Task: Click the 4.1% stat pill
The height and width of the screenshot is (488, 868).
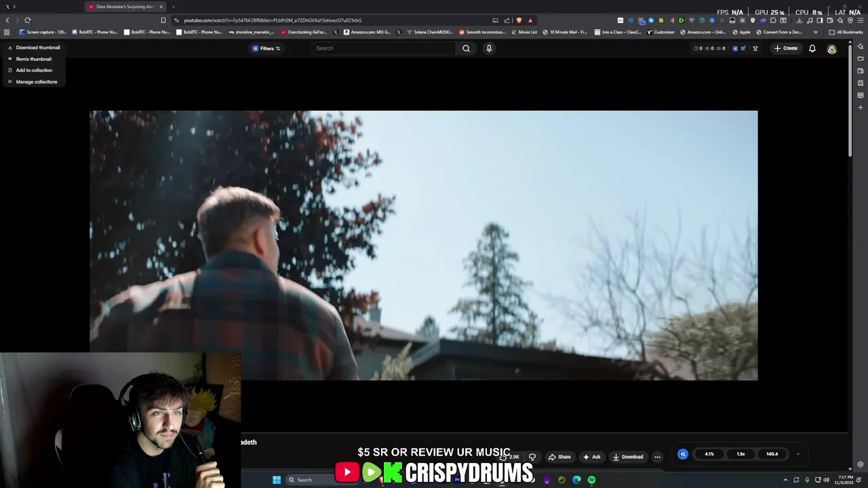Action: pyautogui.click(x=709, y=454)
